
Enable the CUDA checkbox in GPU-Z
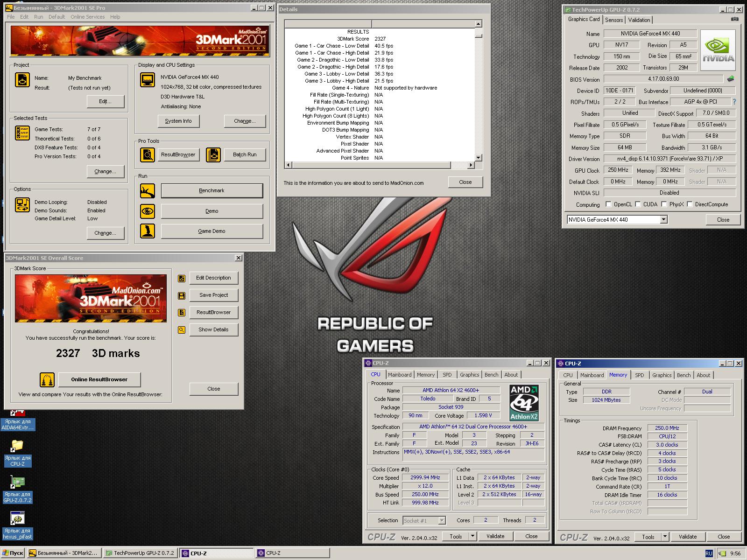click(638, 204)
